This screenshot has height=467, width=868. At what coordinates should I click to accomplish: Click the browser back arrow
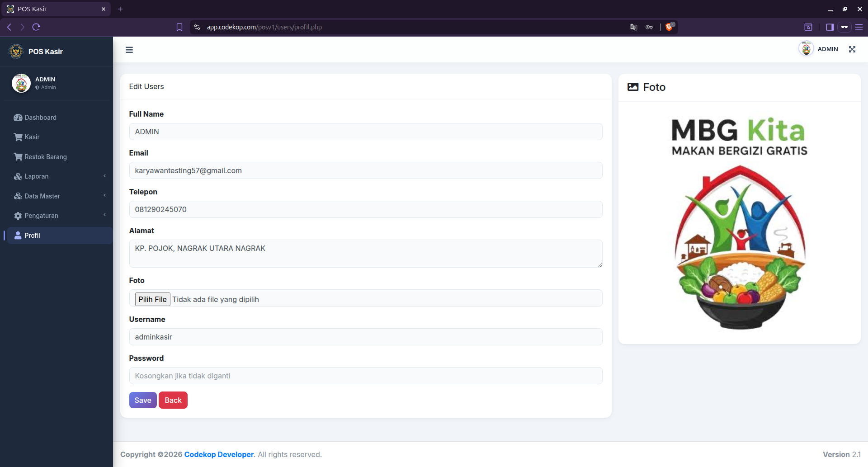(x=9, y=27)
